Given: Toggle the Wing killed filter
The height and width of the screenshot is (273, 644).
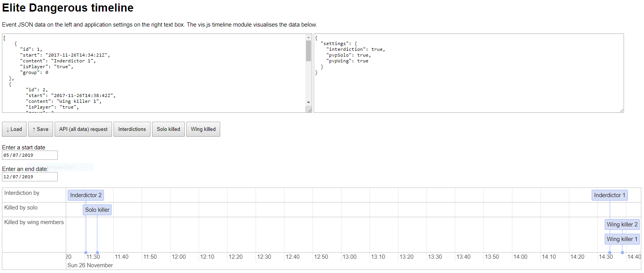Looking at the screenshot, I should (x=203, y=129).
